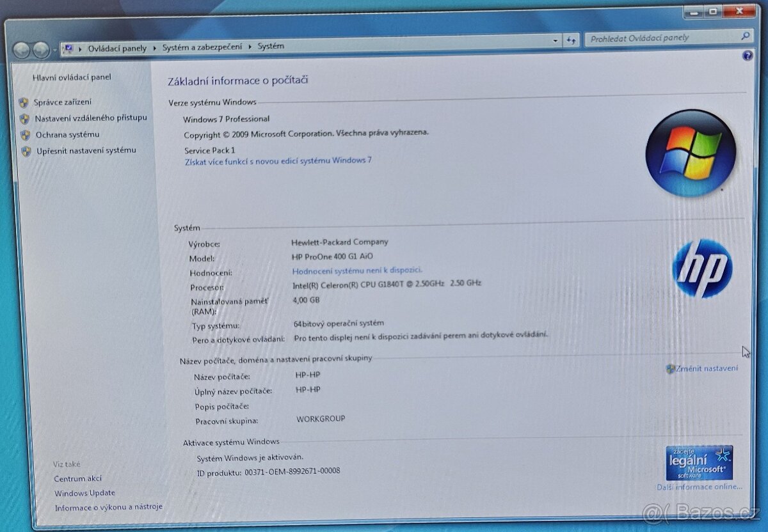Click Získat více funkcí s novou edicí link
The height and width of the screenshot is (532, 768).
pyautogui.click(x=278, y=161)
